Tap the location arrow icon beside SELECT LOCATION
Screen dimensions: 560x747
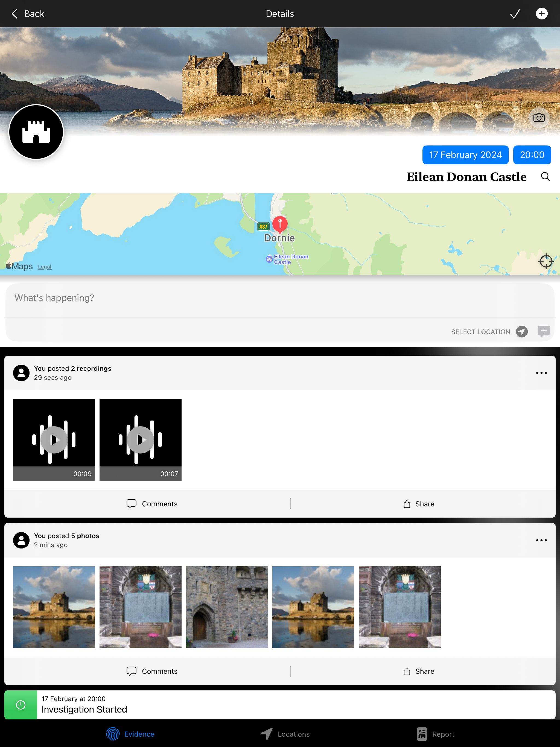coord(521,332)
